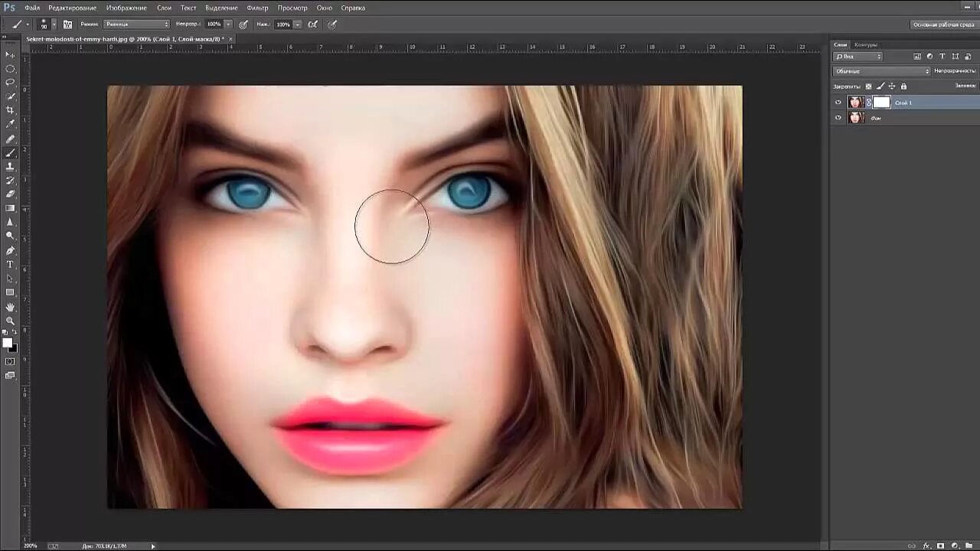Enable airbrush mode in options bar
The width and height of the screenshot is (980, 551).
coord(313,24)
